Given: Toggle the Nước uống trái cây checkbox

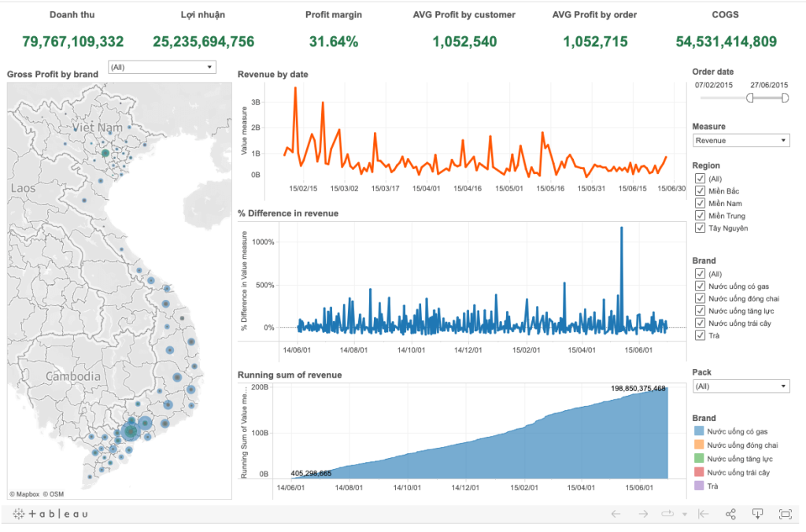Looking at the screenshot, I should pos(700,323).
